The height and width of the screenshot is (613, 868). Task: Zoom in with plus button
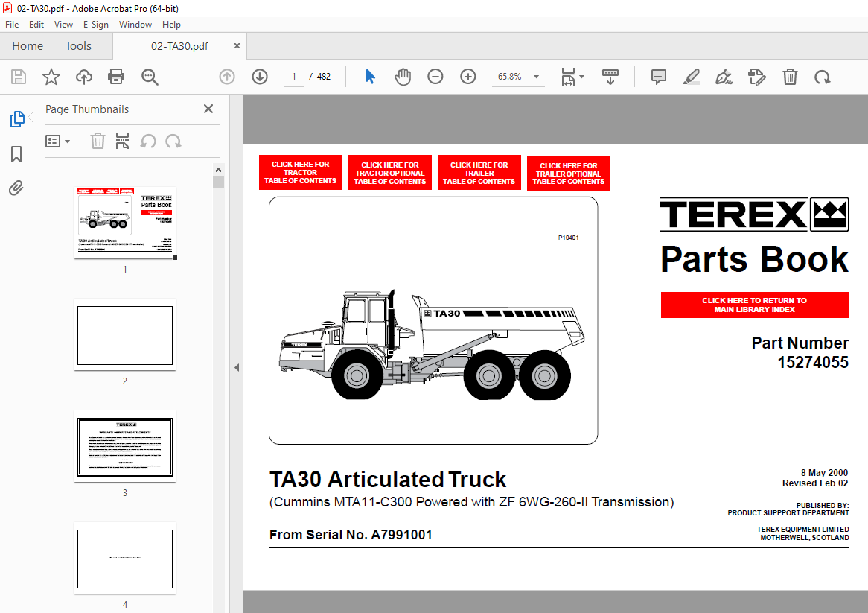pos(467,77)
